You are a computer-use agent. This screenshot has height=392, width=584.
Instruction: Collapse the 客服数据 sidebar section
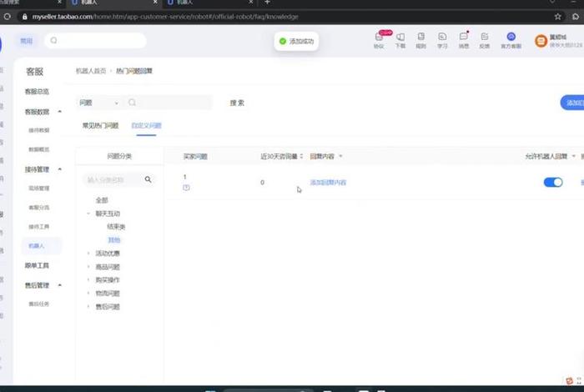(59, 112)
